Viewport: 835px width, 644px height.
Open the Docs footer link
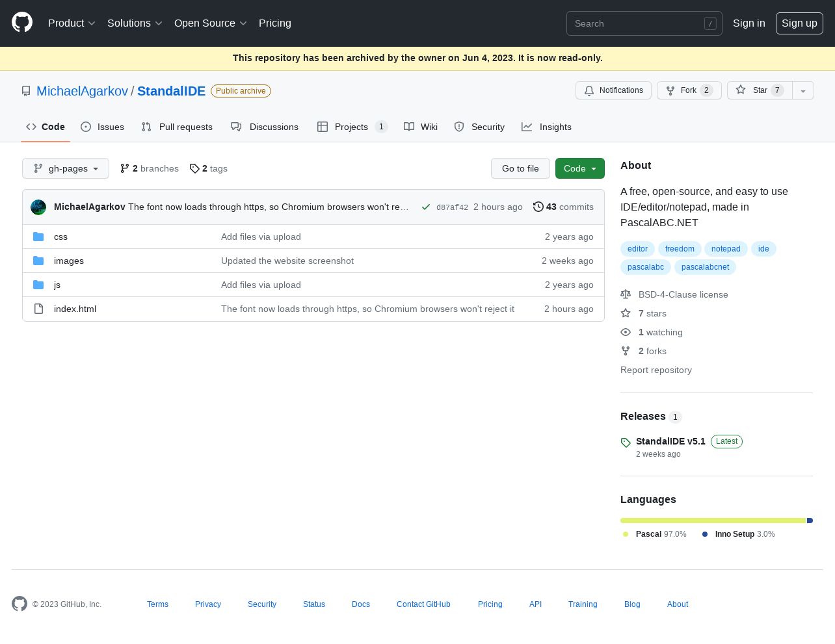click(x=361, y=604)
